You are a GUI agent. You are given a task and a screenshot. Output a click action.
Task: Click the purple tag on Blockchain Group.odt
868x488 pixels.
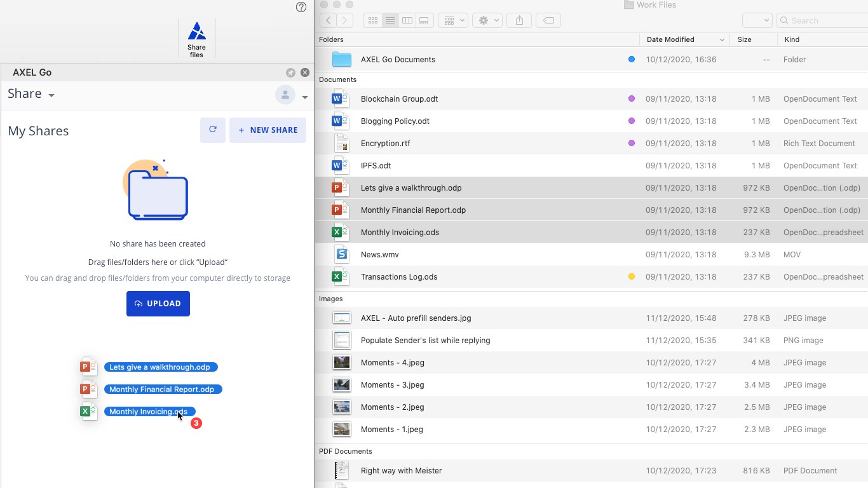[x=631, y=98]
